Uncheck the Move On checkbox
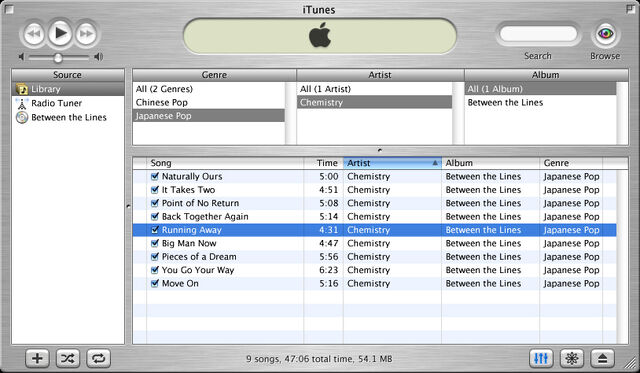Viewport: 640px width, 373px height. point(155,283)
